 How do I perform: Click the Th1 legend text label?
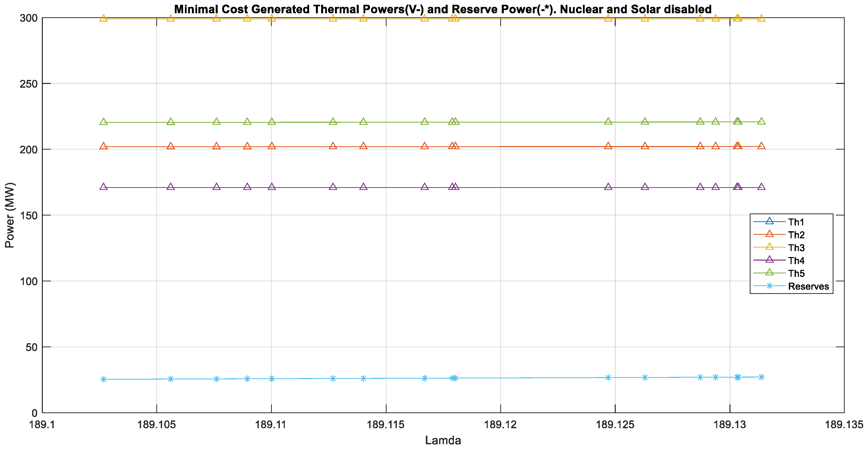tap(796, 222)
